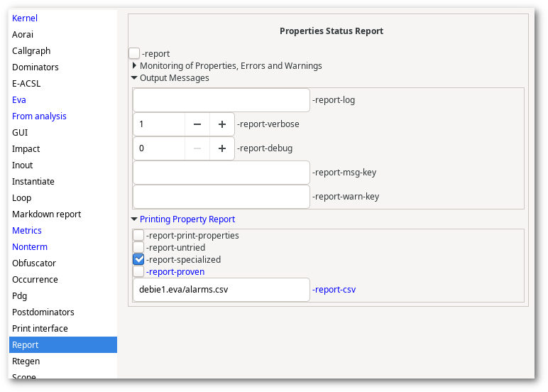Switch to the Kernel settings page
The image size is (548, 392).
point(24,18)
